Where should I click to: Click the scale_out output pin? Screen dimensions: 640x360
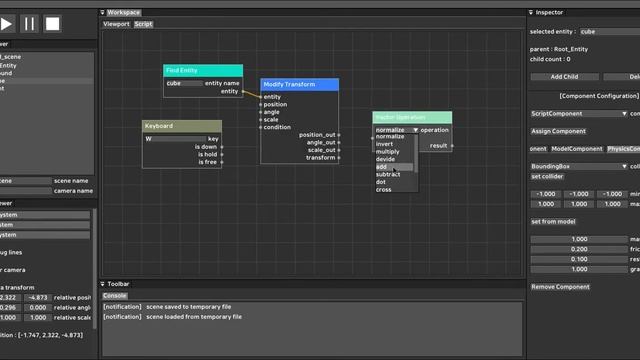point(339,150)
